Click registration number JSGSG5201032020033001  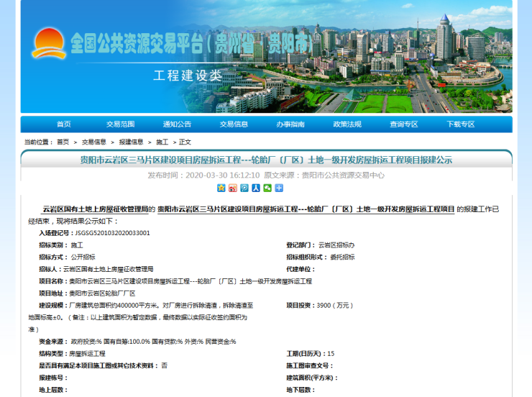tap(112, 233)
